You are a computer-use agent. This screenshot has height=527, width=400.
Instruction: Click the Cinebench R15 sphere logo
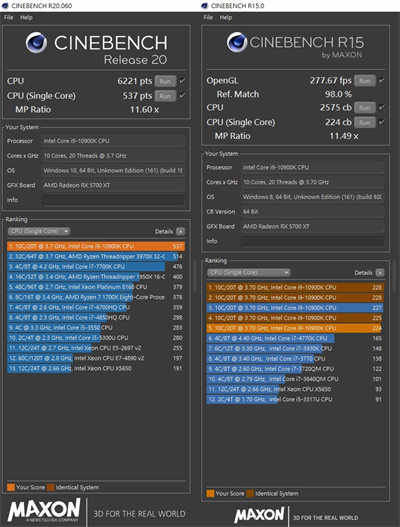(237, 42)
